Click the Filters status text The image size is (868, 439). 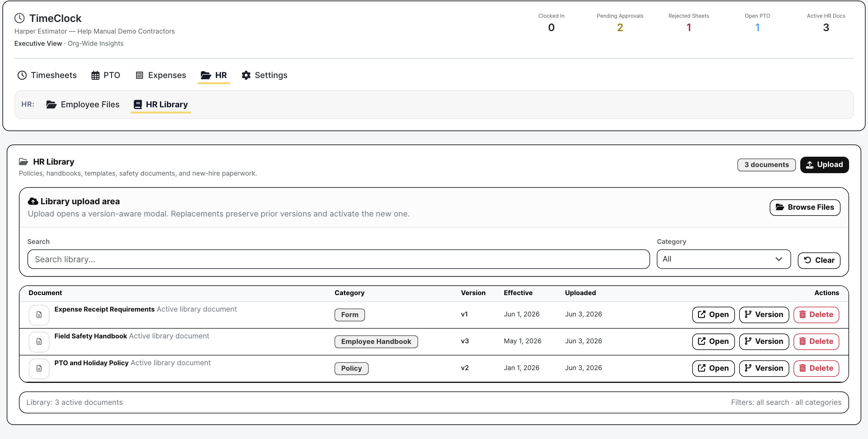click(786, 403)
